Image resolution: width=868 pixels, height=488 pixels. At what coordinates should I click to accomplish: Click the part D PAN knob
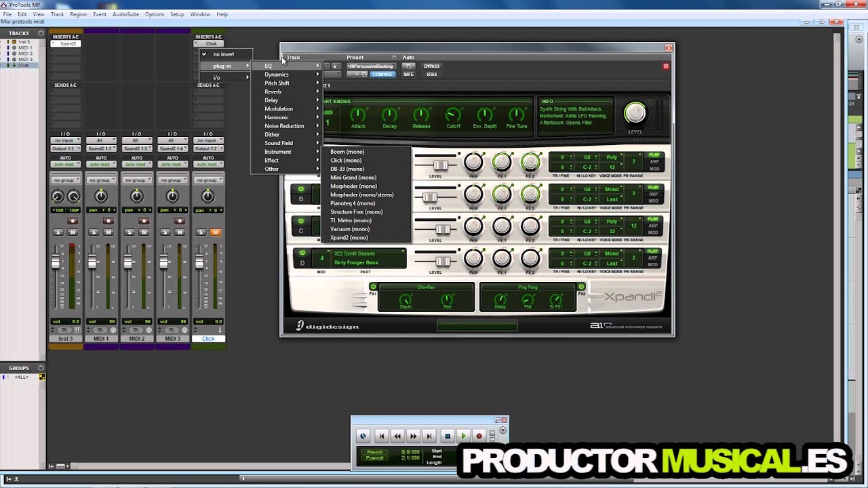point(473,258)
